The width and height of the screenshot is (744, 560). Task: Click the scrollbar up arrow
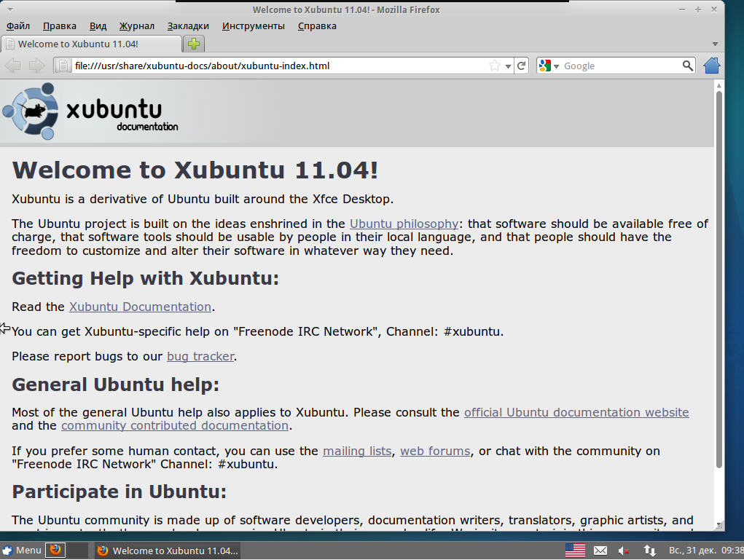point(718,85)
